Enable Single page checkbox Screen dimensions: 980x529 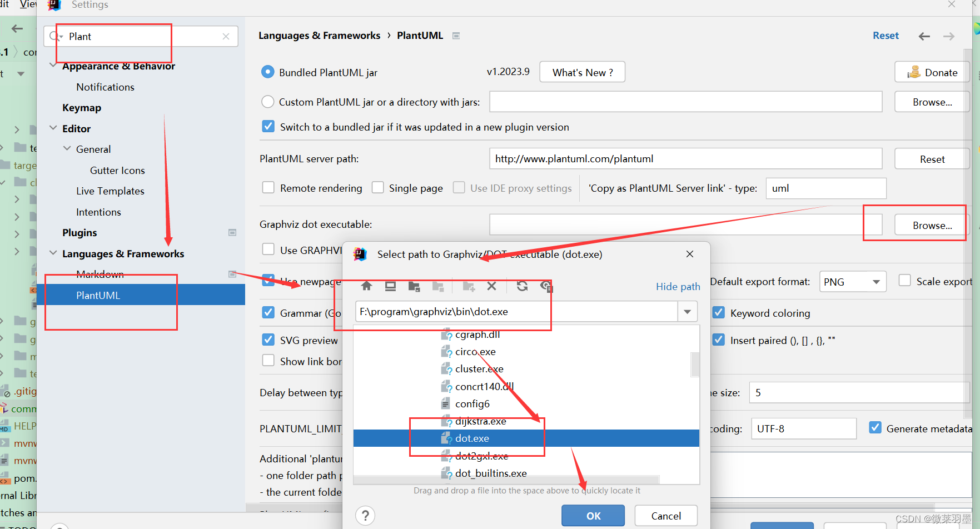tap(377, 187)
